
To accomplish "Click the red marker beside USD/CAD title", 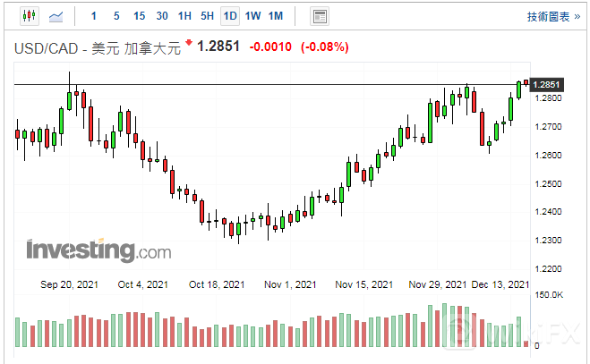I will point(189,43).
